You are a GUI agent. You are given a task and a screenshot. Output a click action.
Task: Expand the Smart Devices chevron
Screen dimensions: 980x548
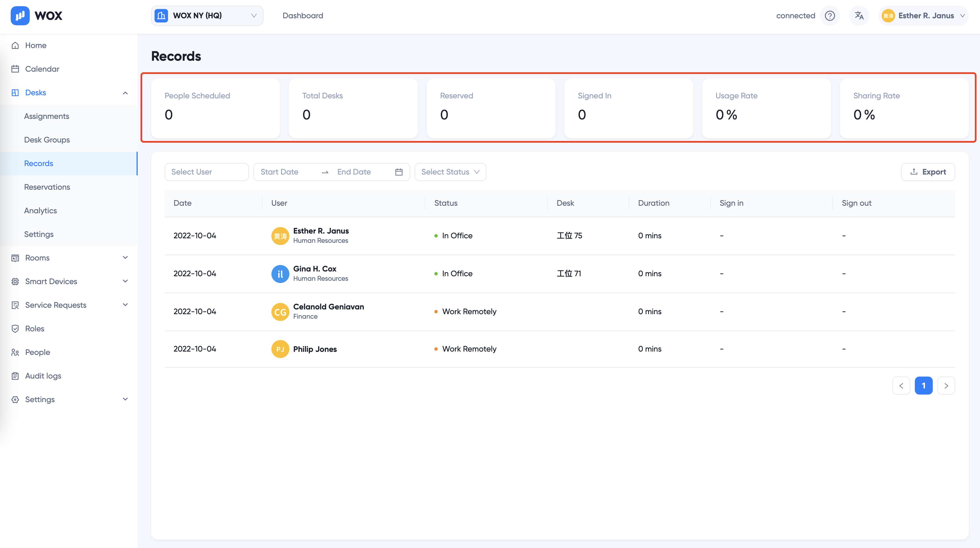pos(125,281)
